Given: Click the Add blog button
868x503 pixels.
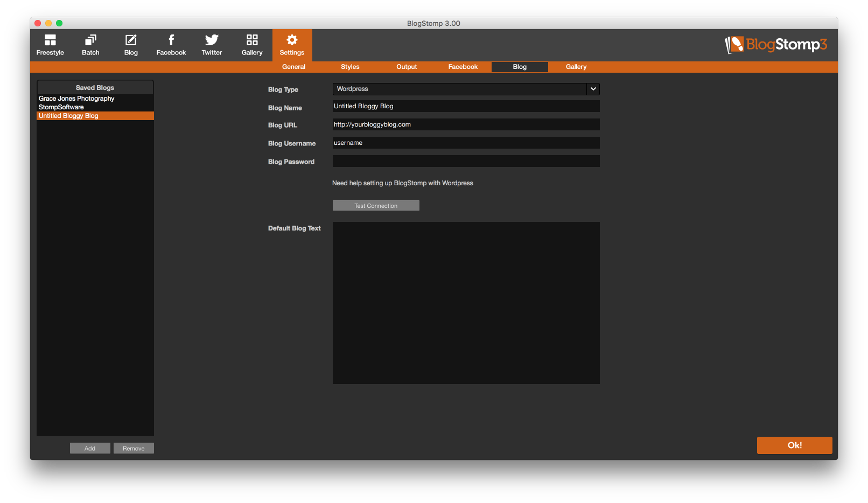Looking at the screenshot, I should [x=90, y=448].
